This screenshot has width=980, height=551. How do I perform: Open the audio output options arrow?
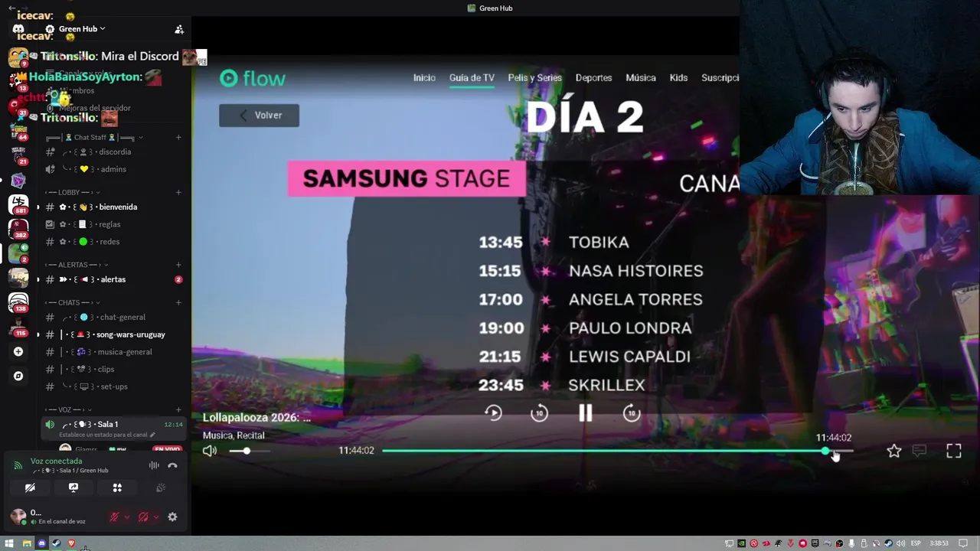156,517
